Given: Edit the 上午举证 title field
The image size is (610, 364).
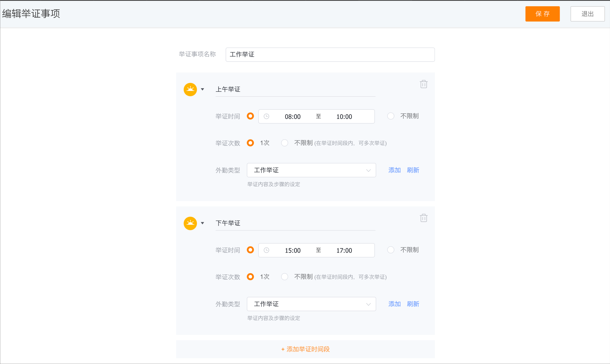Looking at the screenshot, I should (x=295, y=90).
